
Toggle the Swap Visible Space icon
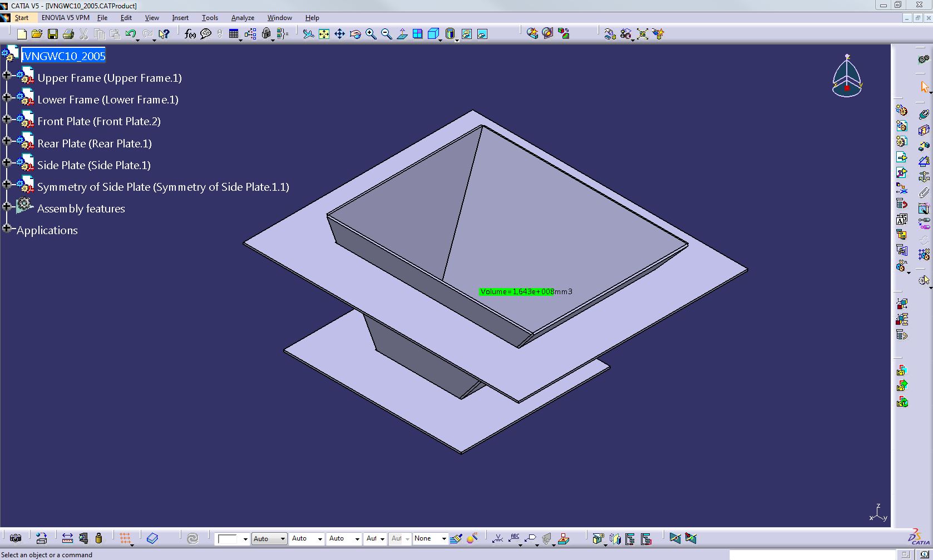point(482,34)
